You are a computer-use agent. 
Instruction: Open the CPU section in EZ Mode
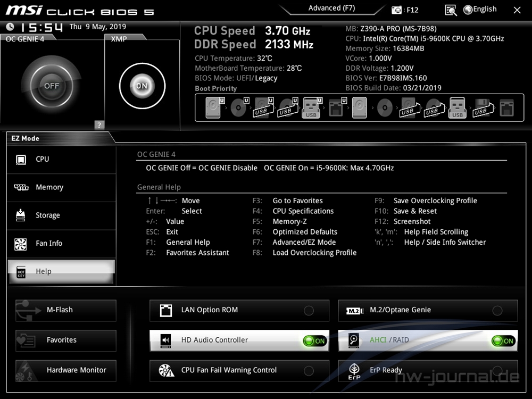tap(61, 160)
